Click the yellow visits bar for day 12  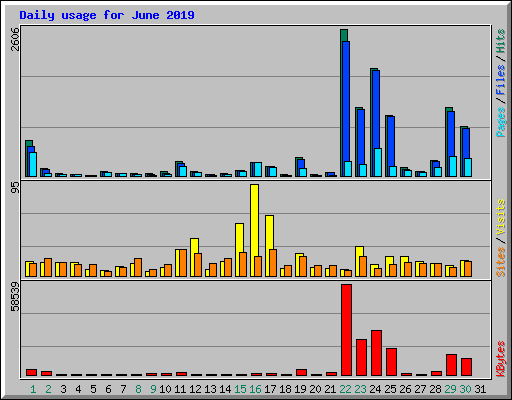194,246
